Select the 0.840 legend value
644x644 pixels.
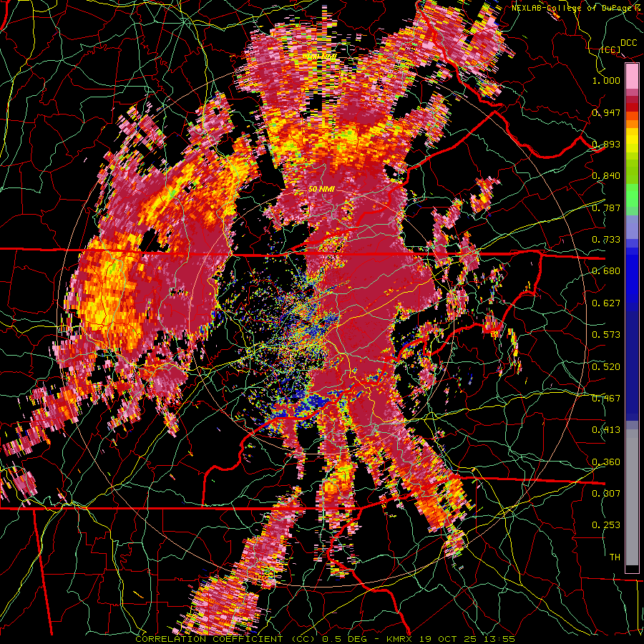click(x=606, y=176)
